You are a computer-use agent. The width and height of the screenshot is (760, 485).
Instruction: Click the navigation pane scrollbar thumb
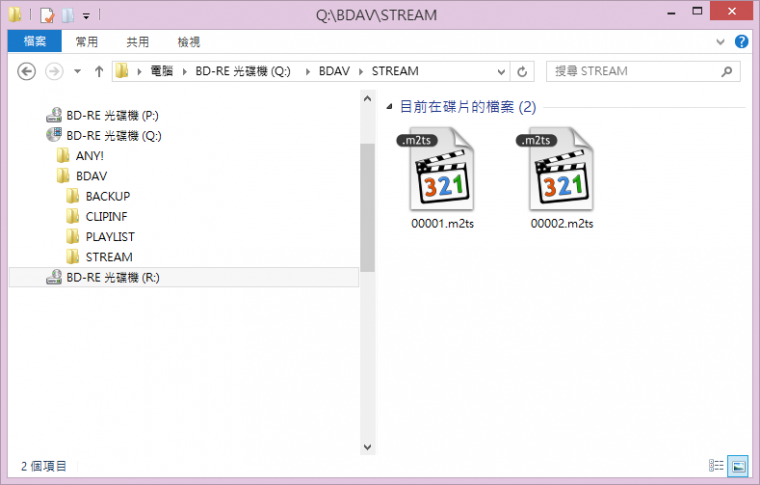click(x=367, y=207)
